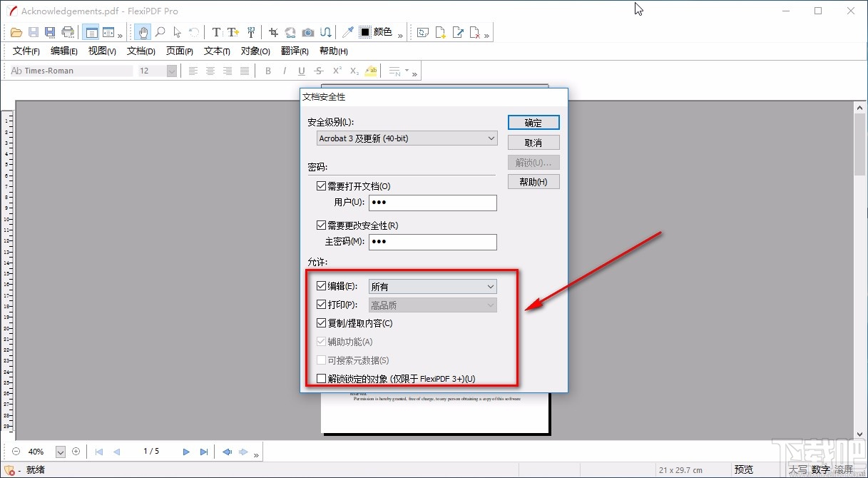This screenshot has width=868, height=478.
Task: Open a PDF with the folder icon
Action: 16,32
